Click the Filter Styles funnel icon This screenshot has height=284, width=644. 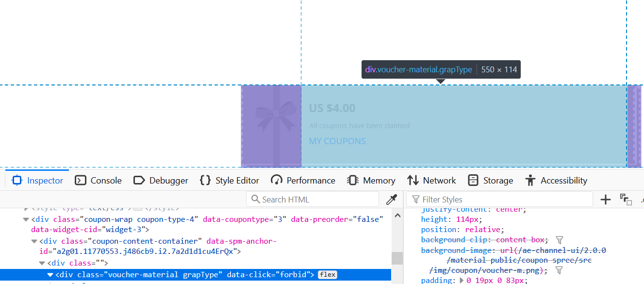pyautogui.click(x=416, y=200)
